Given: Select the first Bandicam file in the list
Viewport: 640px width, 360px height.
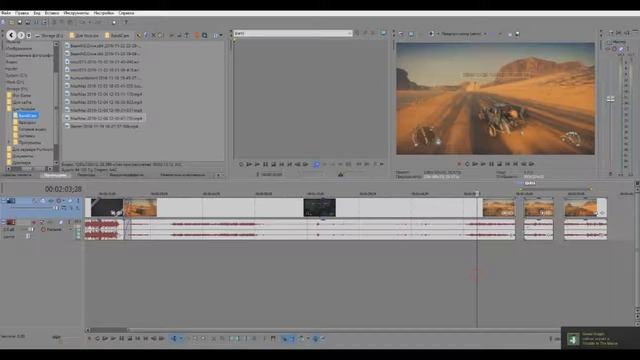Looking at the screenshot, I should tap(102, 46).
